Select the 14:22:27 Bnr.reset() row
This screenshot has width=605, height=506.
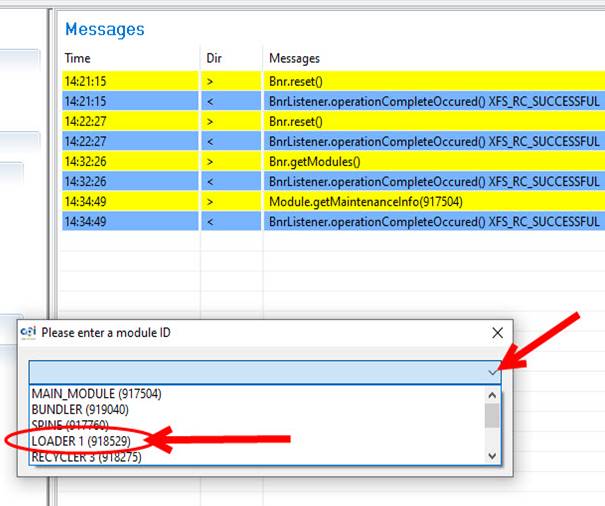tap(330, 121)
